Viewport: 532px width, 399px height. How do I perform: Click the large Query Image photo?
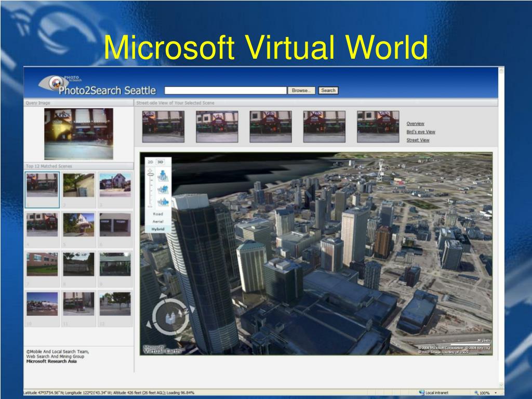pos(79,134)
